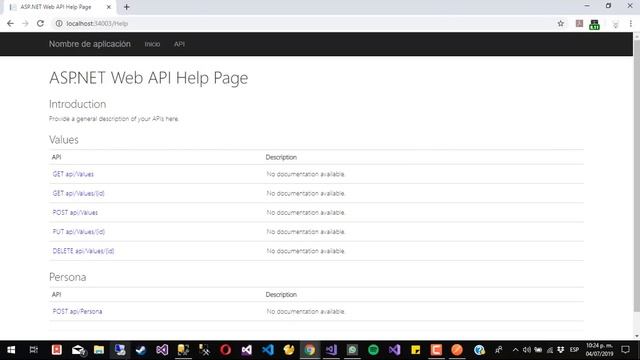Screen dimensions: 640x360
Task: Open the taskbar clock and date
Action: click(599, 350)
